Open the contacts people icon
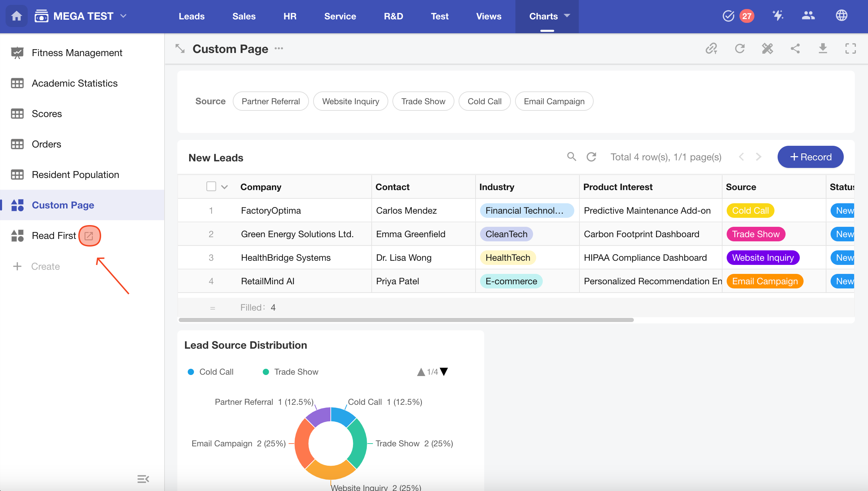868x491 pixels. [x=808, y=16]
